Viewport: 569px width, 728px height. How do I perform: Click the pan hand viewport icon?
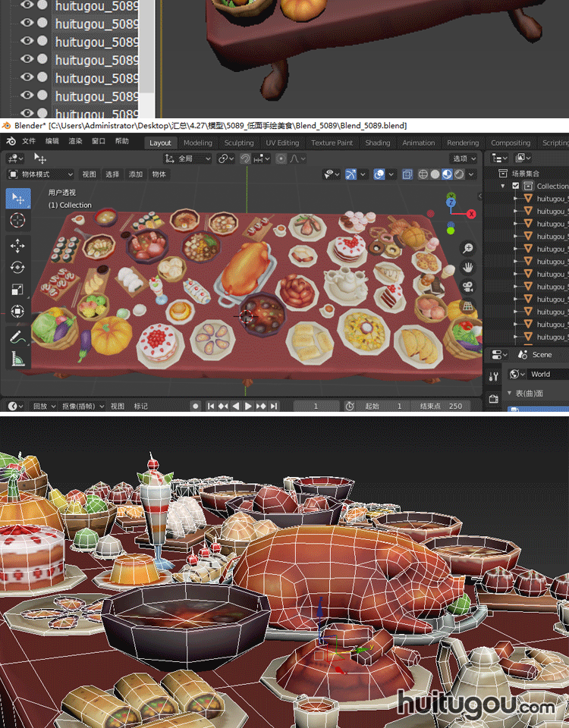tap(469, 267)
